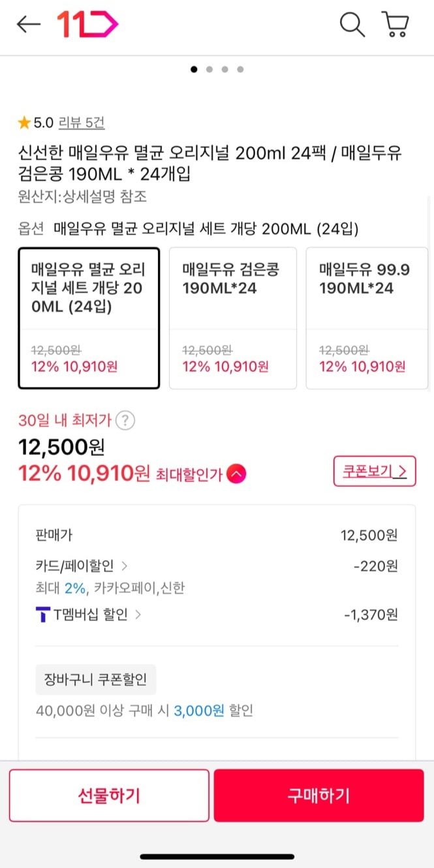Tap the search magnifier icon
Viewport: 434px width, 868px height.
[352, 25]
